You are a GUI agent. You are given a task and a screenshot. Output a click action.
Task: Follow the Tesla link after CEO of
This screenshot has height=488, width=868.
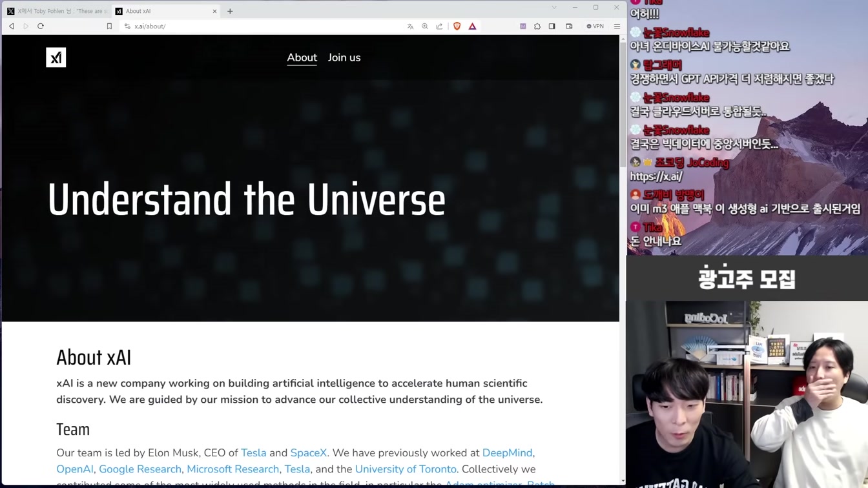[x=254, y=453]
